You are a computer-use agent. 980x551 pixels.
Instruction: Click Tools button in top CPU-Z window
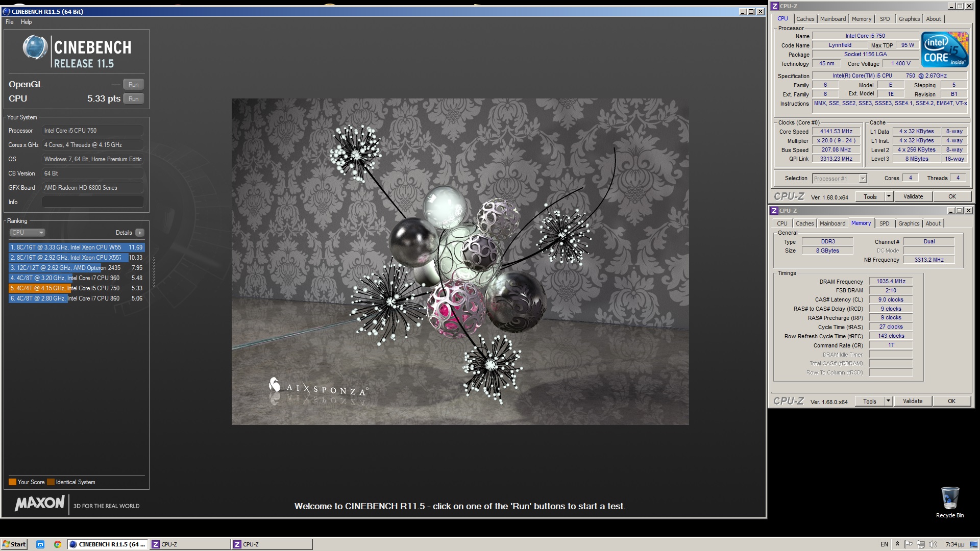[870, 197]
